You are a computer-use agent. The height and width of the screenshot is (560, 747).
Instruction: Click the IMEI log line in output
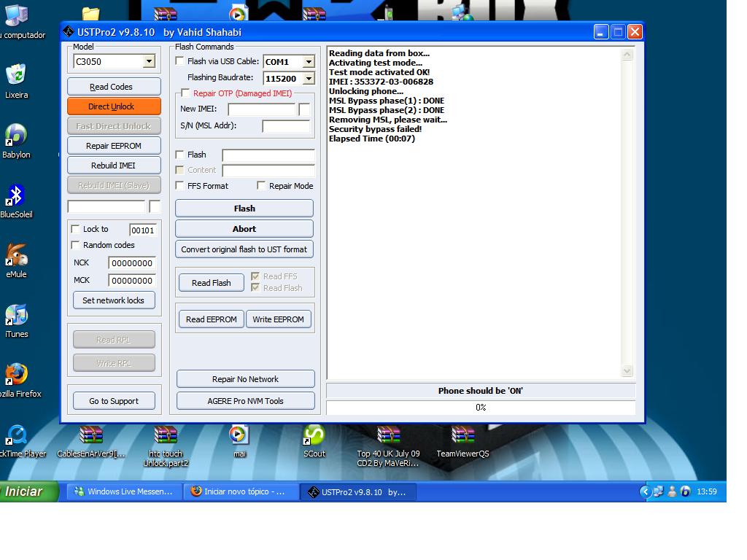pos(381,82)
